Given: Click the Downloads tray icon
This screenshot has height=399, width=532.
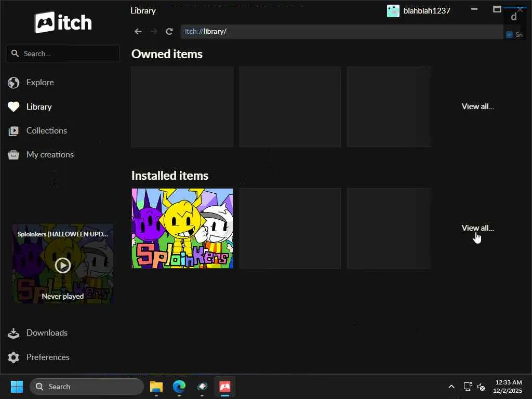Looking at the screenshot, I should (x=14, y=333).
